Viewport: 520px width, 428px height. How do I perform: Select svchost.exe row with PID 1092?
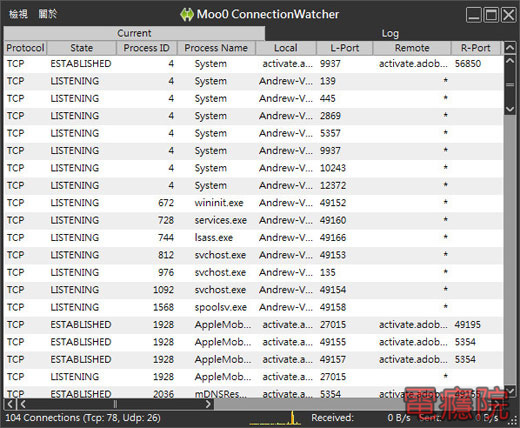click(x=254, y=290)
